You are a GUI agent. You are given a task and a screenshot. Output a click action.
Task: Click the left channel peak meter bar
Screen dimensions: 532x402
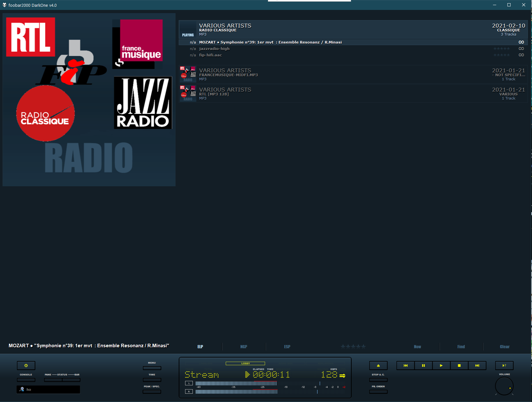click(236, 383)
